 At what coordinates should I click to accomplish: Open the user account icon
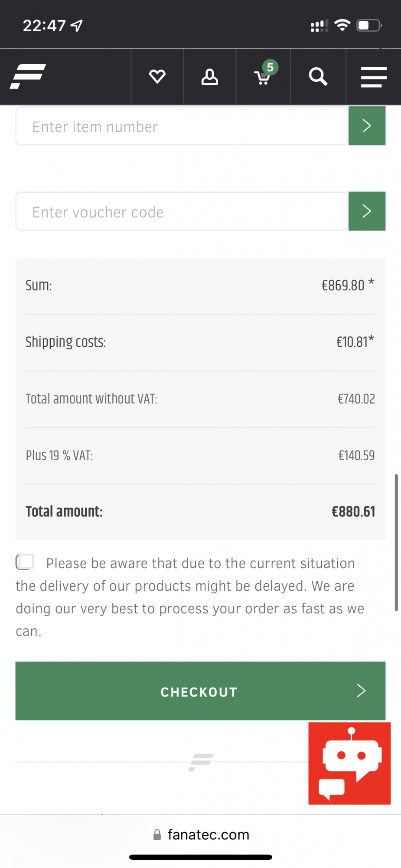point(209,77)
